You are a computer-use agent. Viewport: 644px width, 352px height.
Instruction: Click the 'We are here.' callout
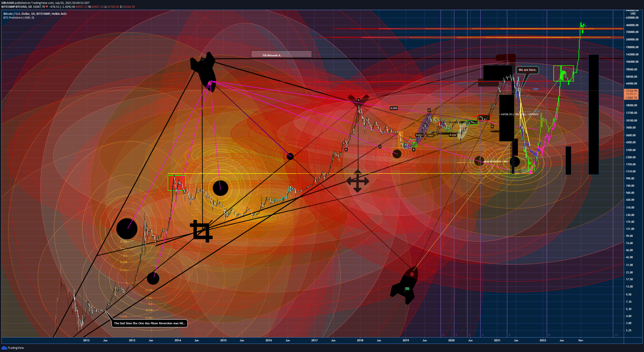click(527, 70)
